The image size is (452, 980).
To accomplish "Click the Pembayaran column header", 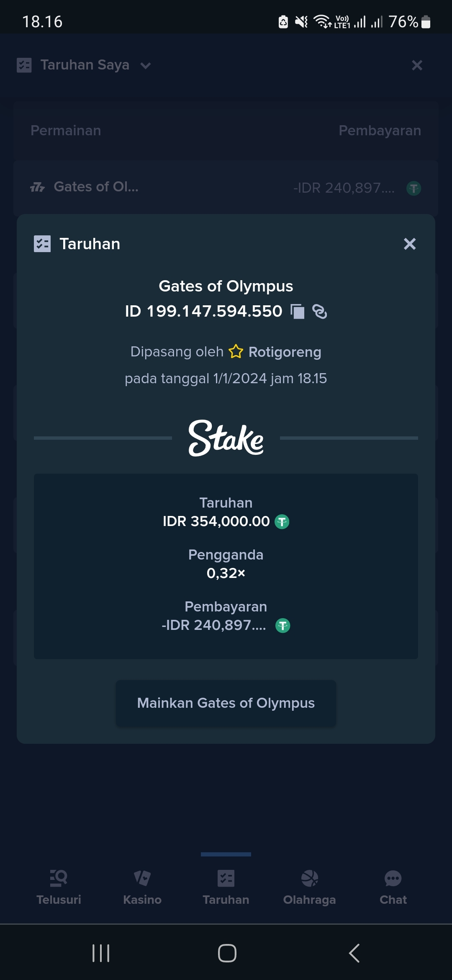I will click(x=380, y=131).
